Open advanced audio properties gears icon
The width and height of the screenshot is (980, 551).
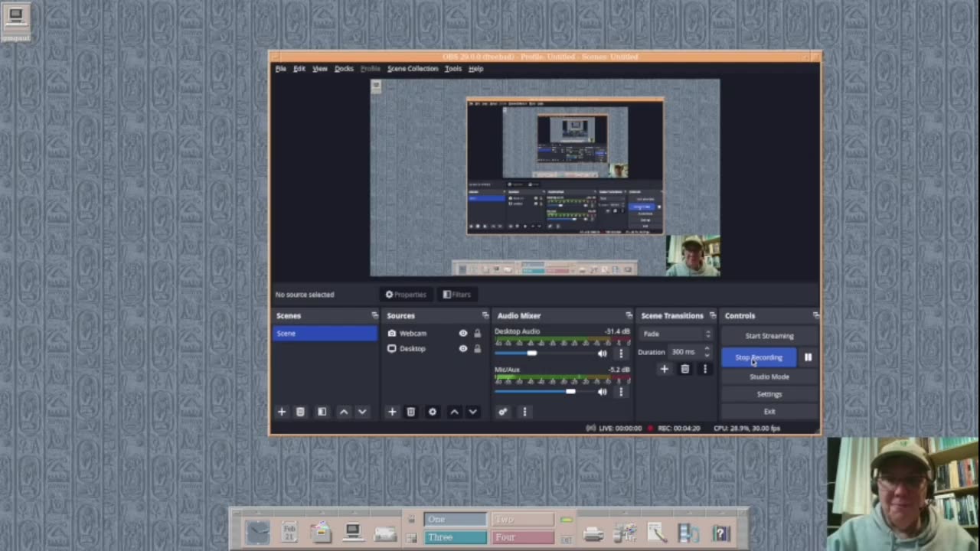(502, 412)
